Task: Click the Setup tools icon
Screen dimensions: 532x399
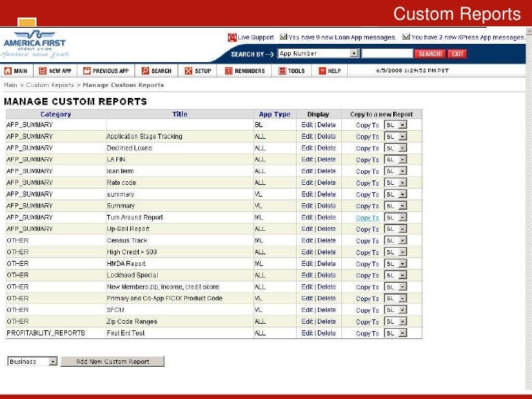Action: click(189, 71)
